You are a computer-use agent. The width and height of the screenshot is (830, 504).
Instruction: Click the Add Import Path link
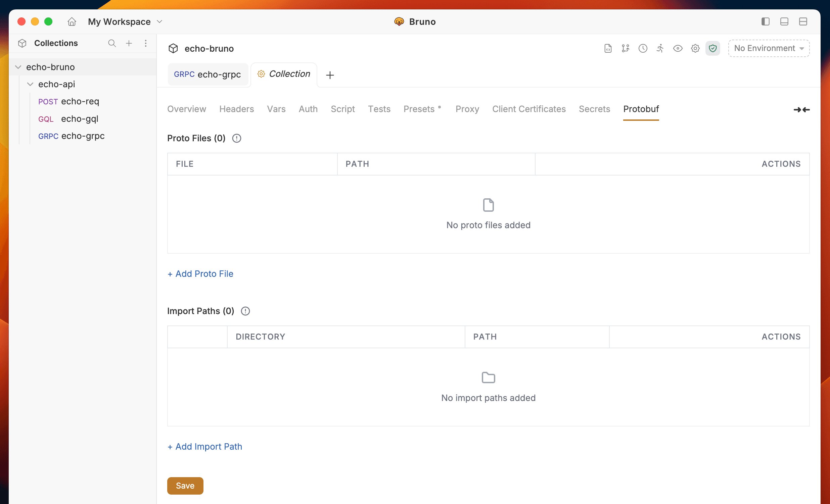click(205, 446)
